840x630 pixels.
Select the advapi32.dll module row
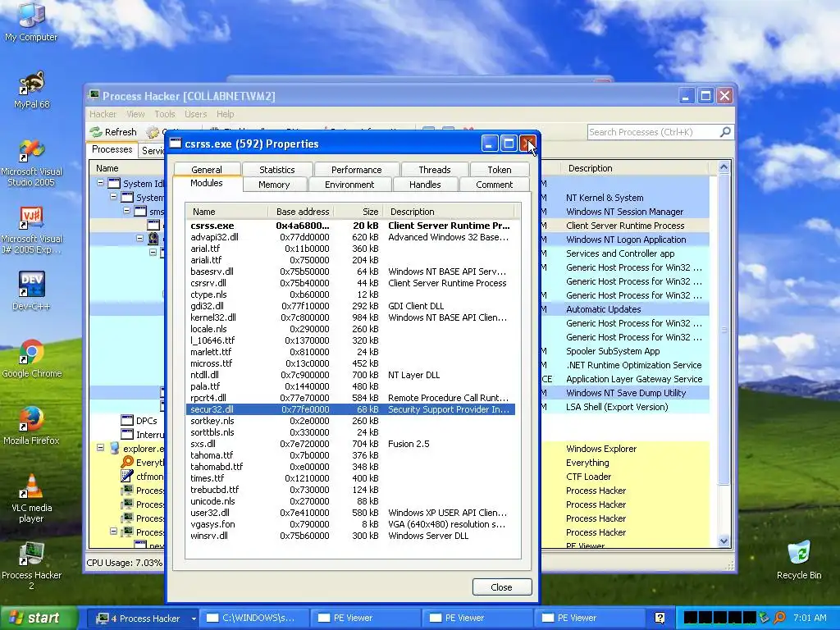point(350,237)
